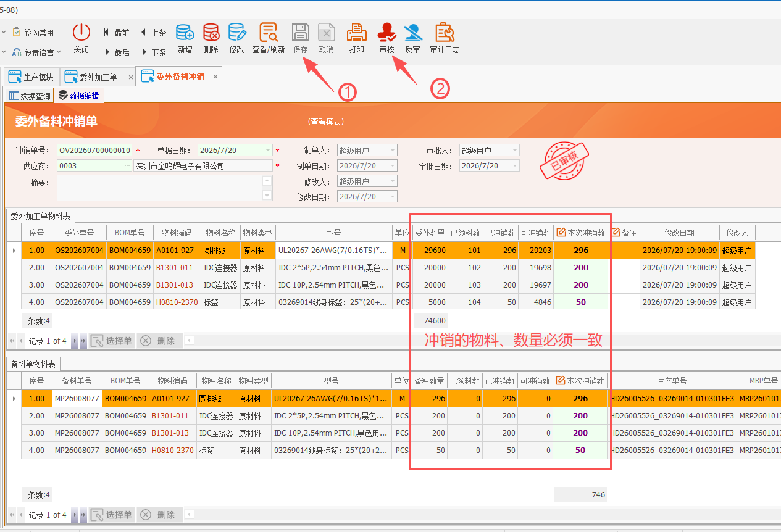Click the 委外加工单物料表 tab label
Viewport: 781px width, 532px height.
click(41, 215)
